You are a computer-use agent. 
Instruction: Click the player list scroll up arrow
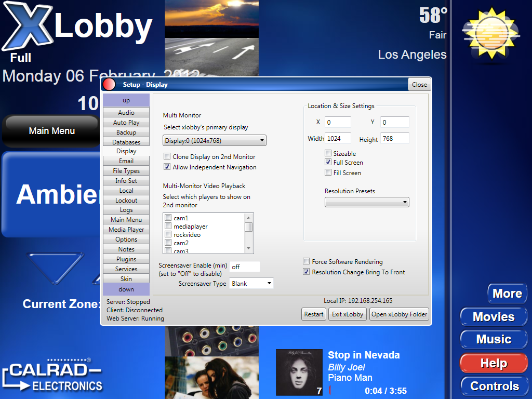(248, 218)
